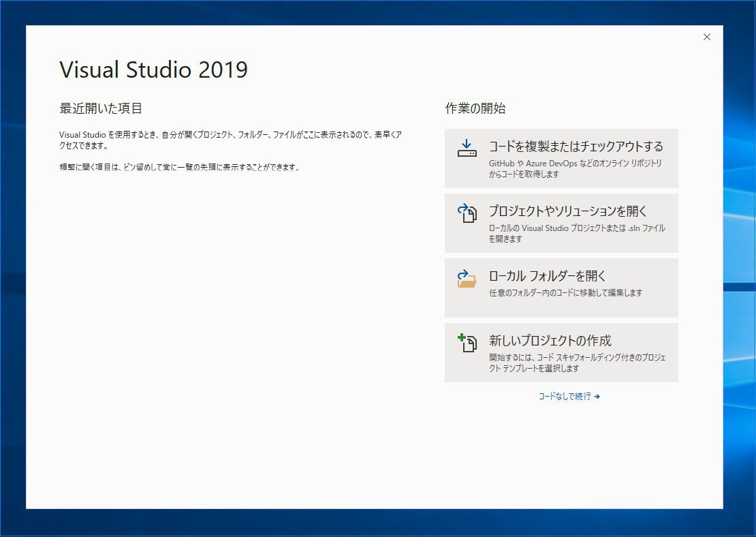
Task: Click the GitHub and Azure DevOps description
Action: point(575,169)
